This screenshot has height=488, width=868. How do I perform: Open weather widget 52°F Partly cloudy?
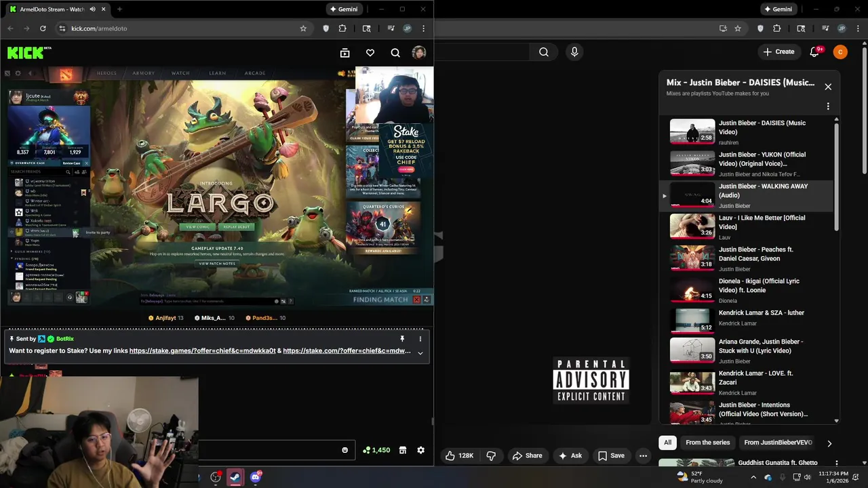(x=701, y=477)
